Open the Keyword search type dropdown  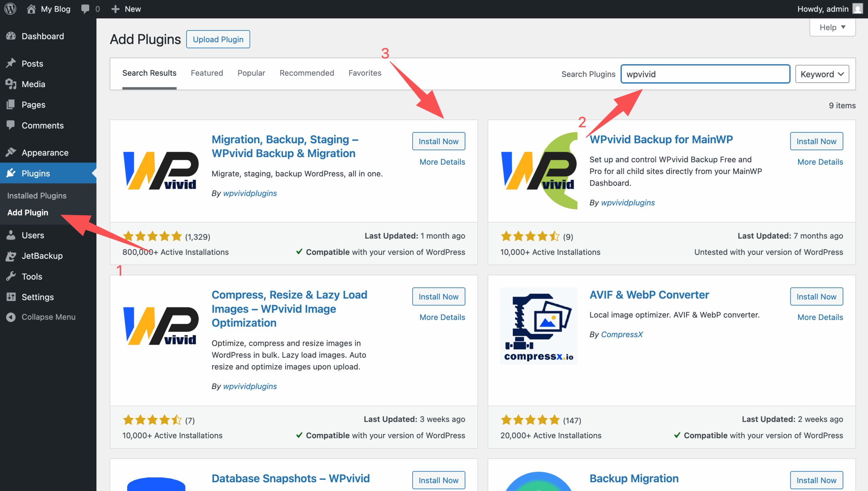pos(822,74)
